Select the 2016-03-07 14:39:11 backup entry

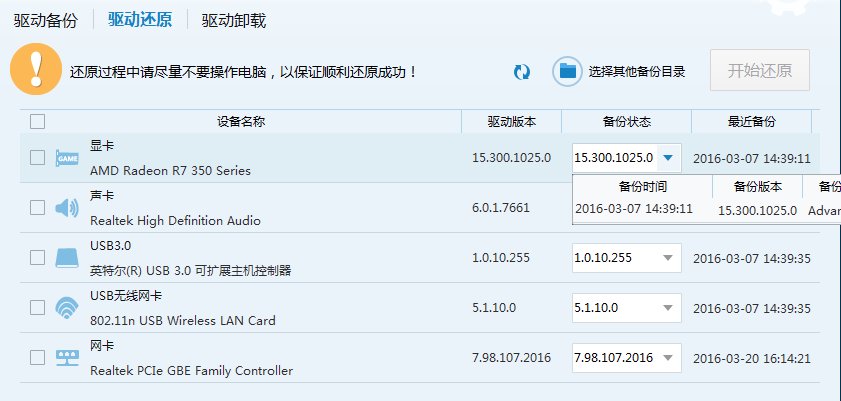click(634, 209)
